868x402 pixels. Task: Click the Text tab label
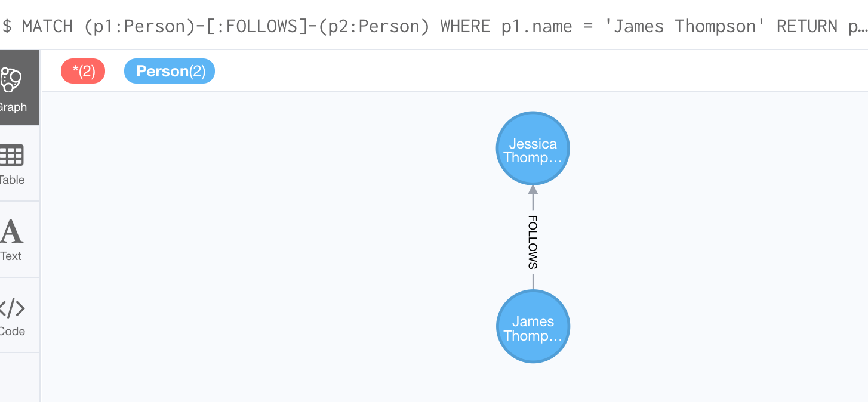click(11, 256)
